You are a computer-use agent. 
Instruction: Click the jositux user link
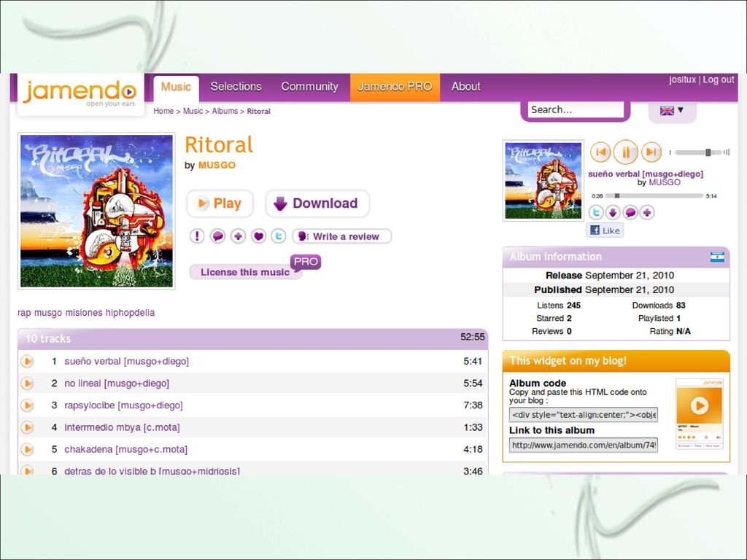tap(682, 79)
